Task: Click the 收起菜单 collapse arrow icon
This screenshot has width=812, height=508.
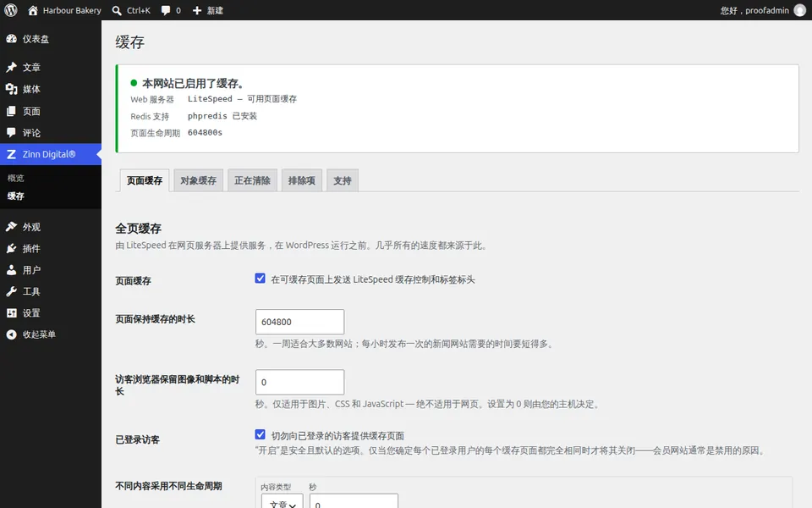Action: [11, 335]
